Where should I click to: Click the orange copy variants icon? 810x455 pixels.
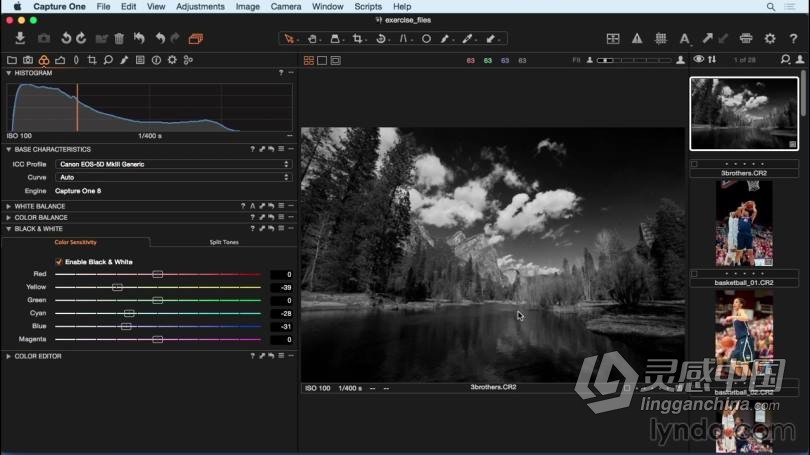click(196, 39)
